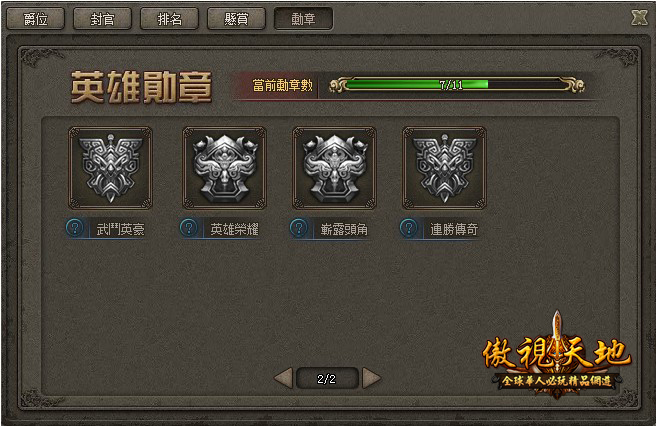Close the medal window with X
This screenshot has width=656, height=426.
pos(639,18)
